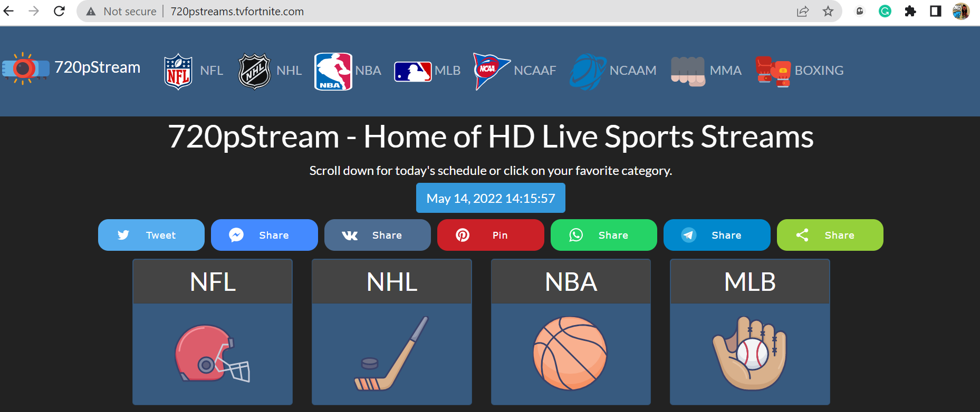Viewport: 980px width, 412px height.
Task: Click the 720pStream projector logo
Action: [25, 68]
